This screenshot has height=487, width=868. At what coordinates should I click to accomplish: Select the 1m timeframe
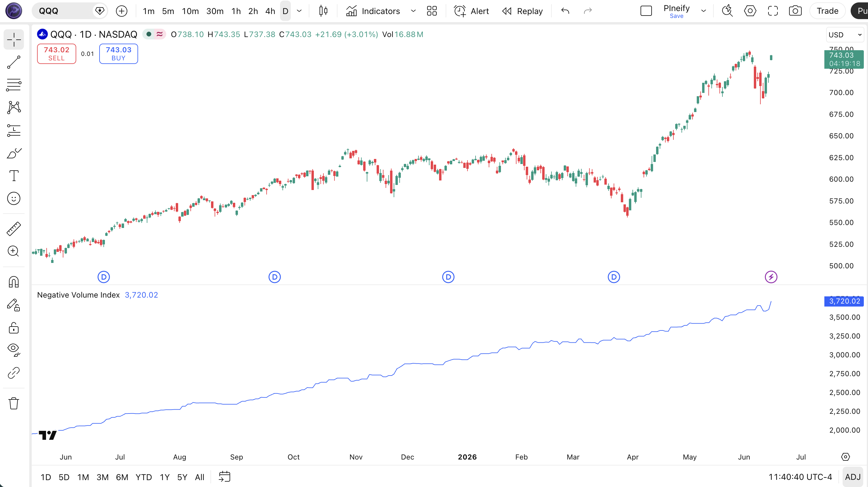pos(149,11)
